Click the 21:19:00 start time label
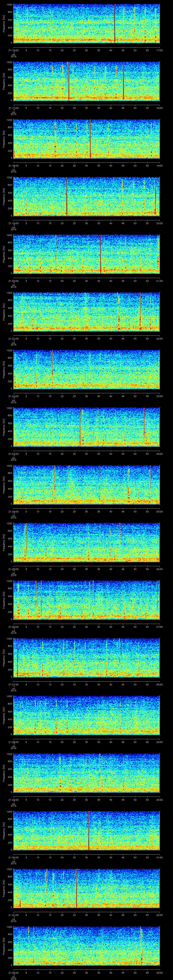Screen dimensions: 173x980 13,223
